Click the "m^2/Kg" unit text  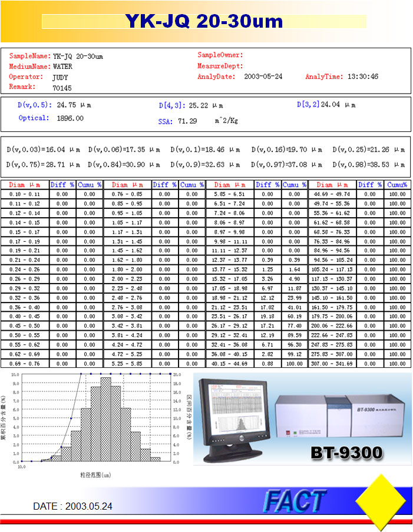click(226, 121)
